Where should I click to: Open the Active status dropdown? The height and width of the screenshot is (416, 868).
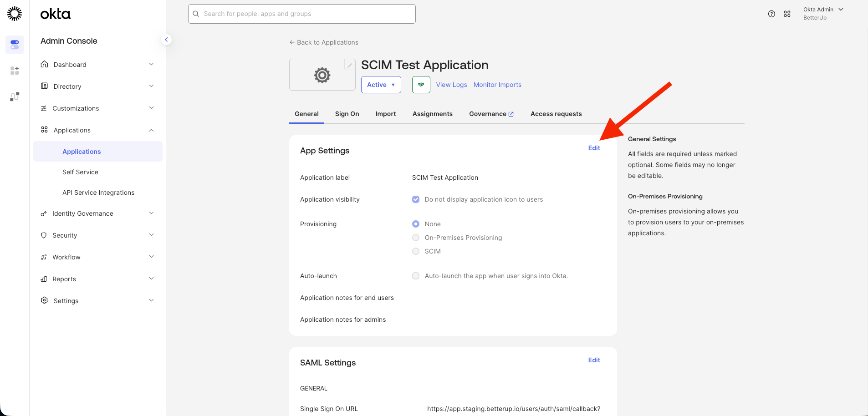pos(381,85)
